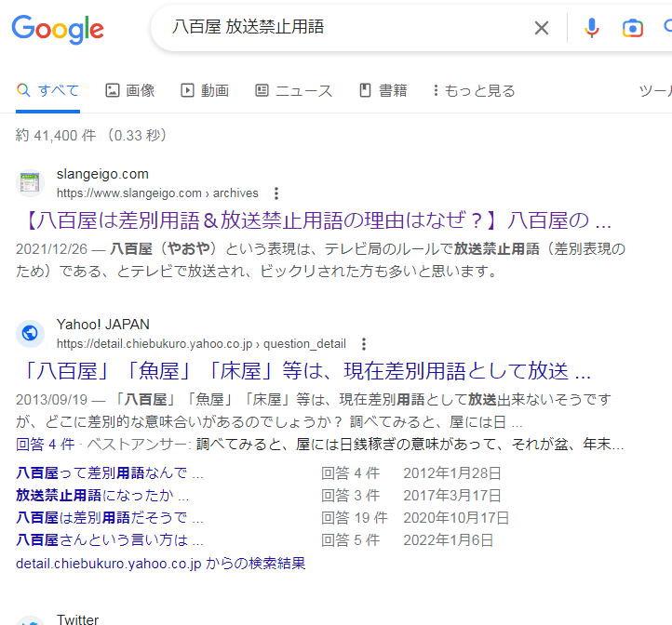
Task: Click the date 2020年10月17日
Action: (456, 518)
